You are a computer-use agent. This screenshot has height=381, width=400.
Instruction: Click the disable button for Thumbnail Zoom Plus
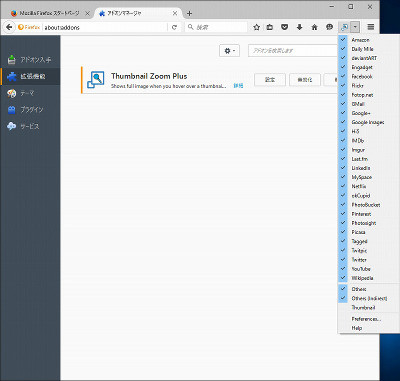pyautogui.click(x=305, y=80)
